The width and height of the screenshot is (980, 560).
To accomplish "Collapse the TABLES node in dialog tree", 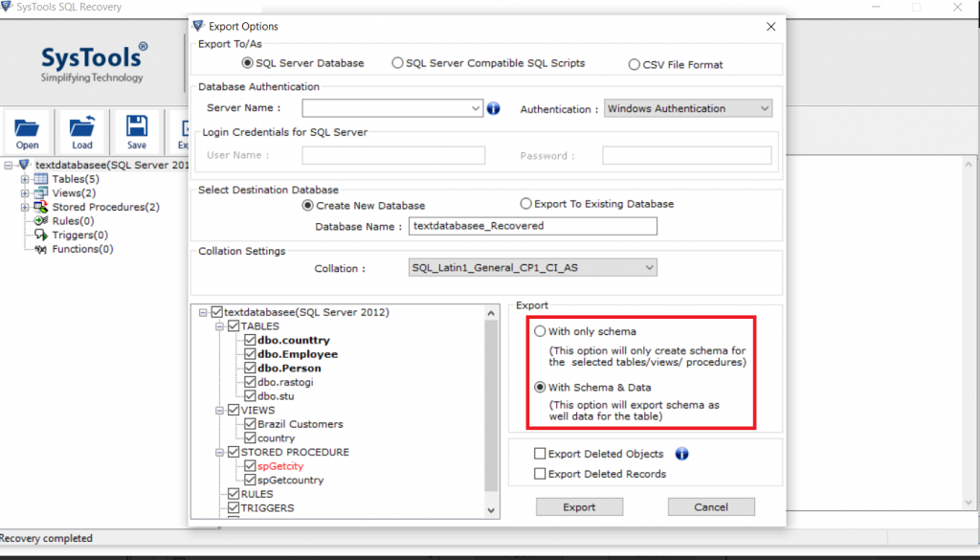I will tap(219, 326).
